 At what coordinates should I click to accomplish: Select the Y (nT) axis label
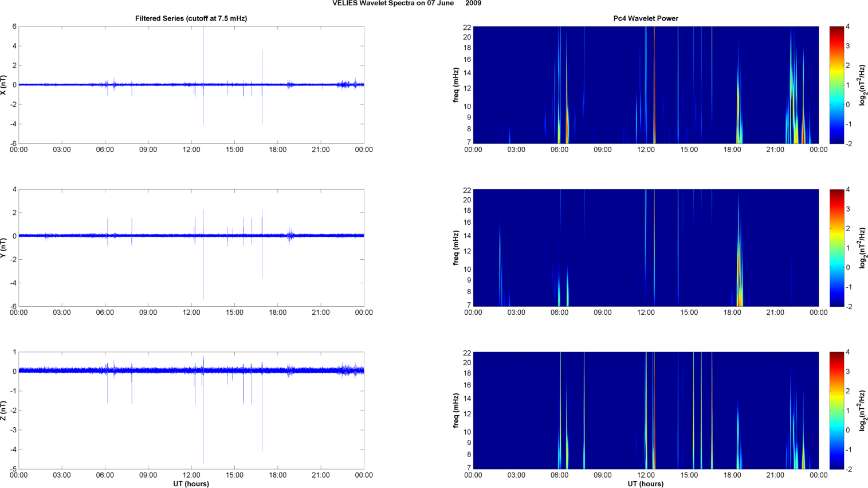4,248
